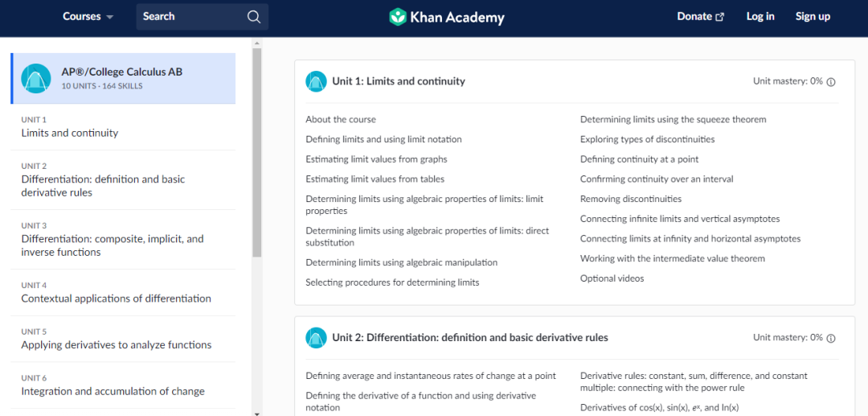The height and width of the screenshot is (416, 868).
Task: Click the Khan Academy logo
Action: pyautogui.click(x=446, y=17)
